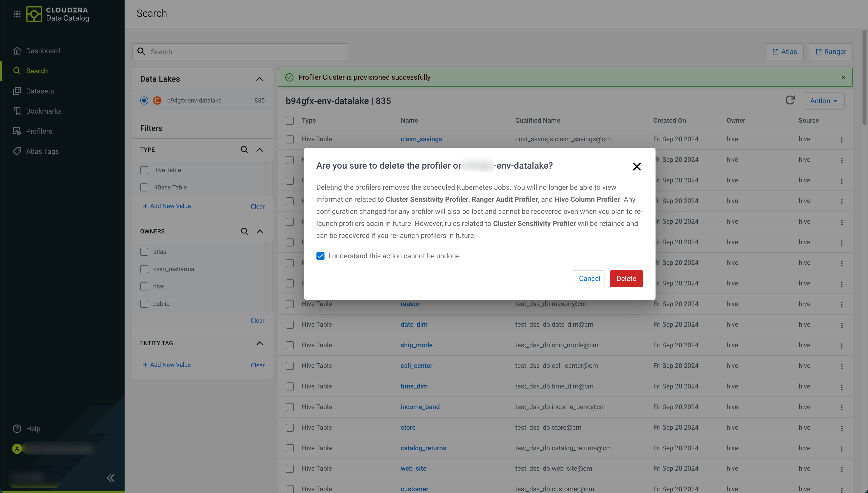The image size is (868, 493).
Task: Open the Help icon in sidebar
Action: [x=17, y=428]
